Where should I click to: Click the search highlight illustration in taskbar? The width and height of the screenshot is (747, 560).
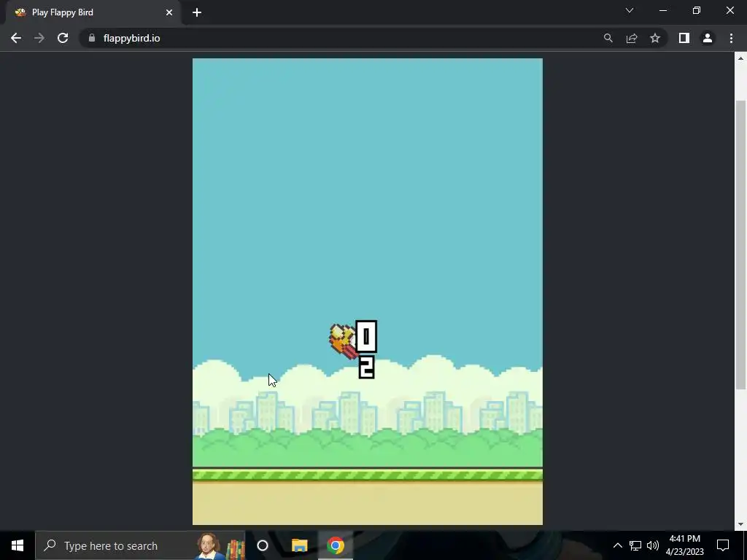pyautogui.click(x=220, y=546)
